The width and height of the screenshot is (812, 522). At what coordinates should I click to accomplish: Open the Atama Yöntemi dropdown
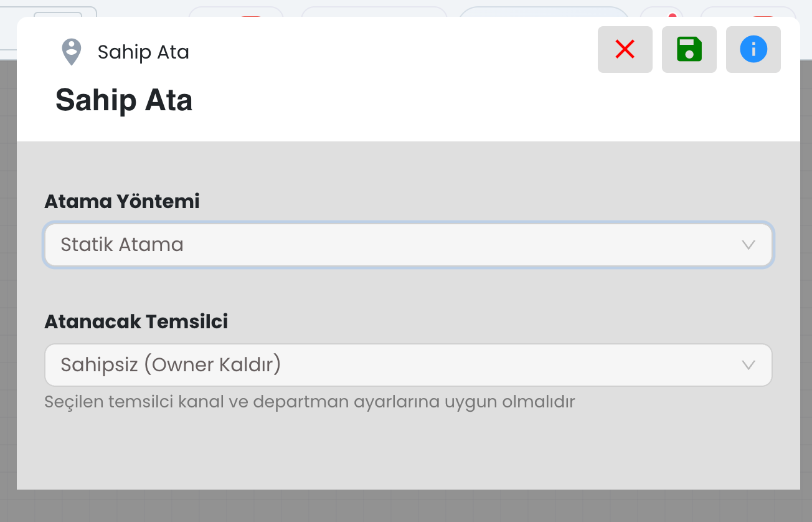(408, 245)
